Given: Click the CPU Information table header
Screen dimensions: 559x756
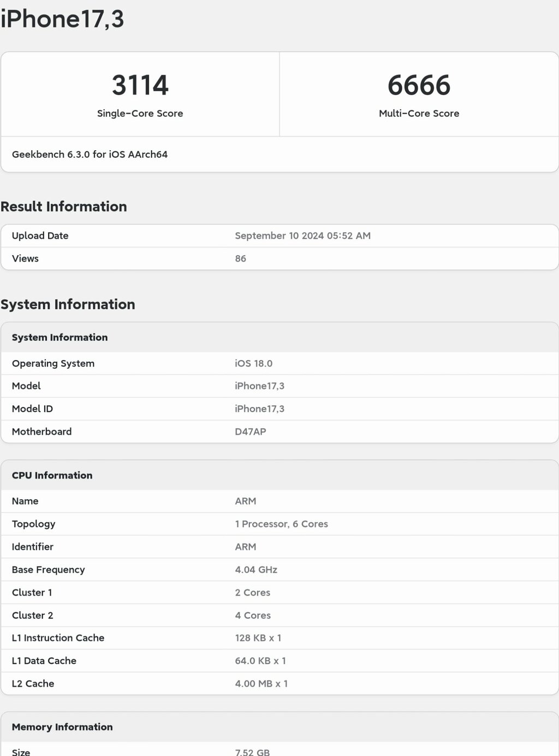Looking at the screenshot, I should [x=52, y=476].
